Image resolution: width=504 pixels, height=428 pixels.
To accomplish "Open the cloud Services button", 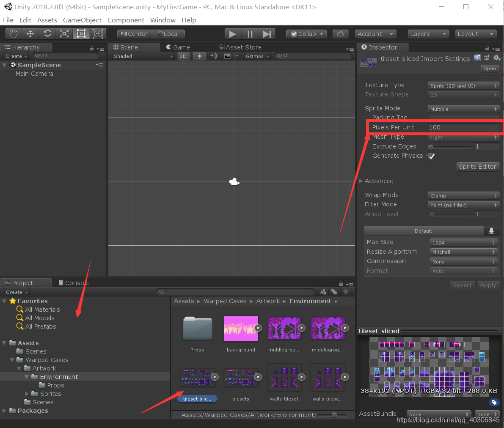I will (340, 34).
